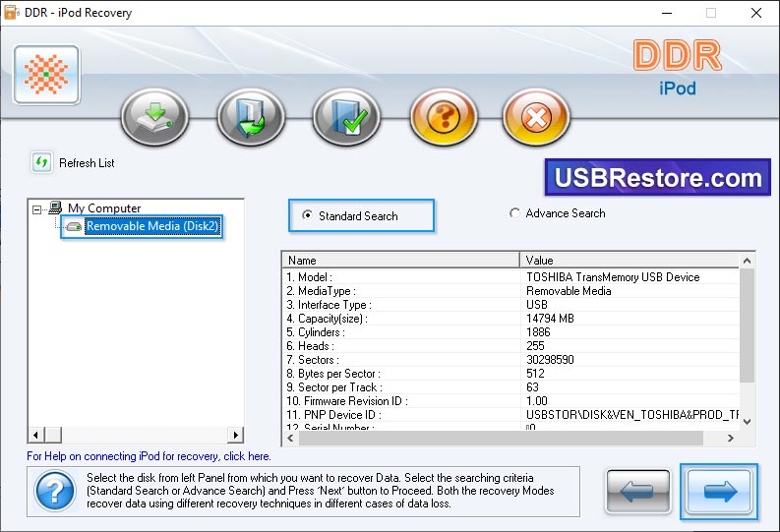The width and height of the screenshot is (780, 532).
Task: Click the details table vertical scrollbar thumb
Action: 747,325
